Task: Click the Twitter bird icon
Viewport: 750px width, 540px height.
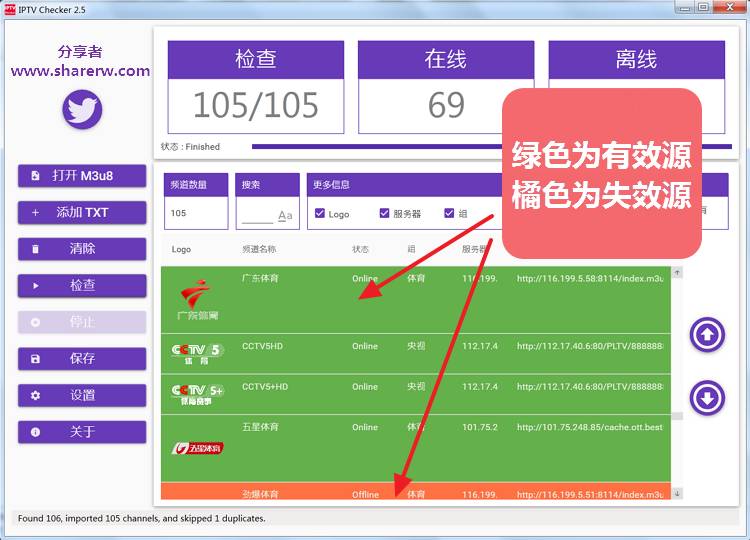Action: [82, 109]
